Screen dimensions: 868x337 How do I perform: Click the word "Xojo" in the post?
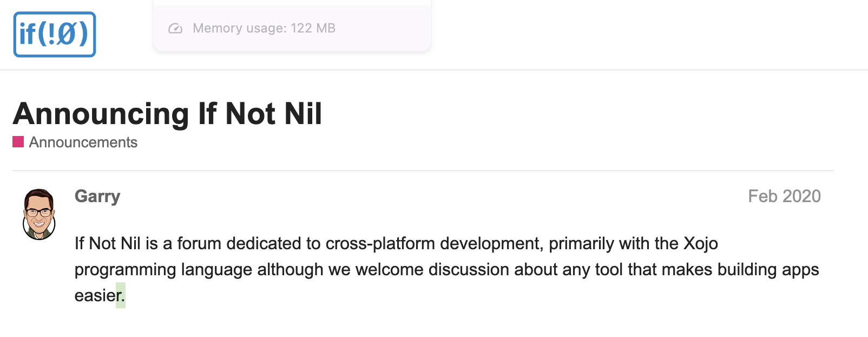click(x=700, y=244)
